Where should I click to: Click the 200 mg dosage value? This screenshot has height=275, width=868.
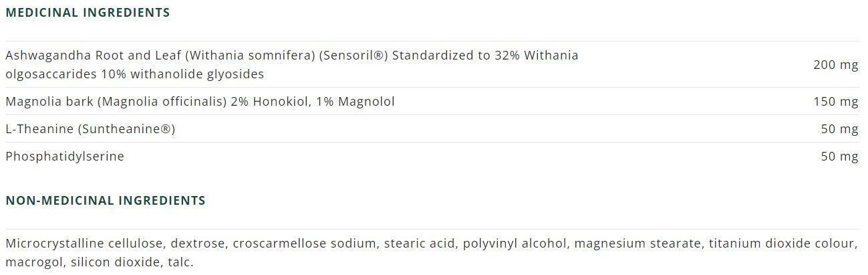(x=835, y=65)
